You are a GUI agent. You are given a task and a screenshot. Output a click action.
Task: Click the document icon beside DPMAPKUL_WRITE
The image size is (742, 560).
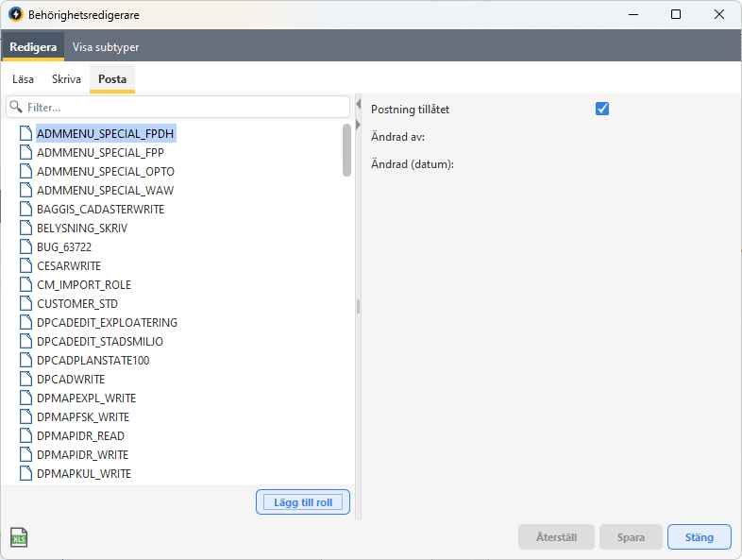(26, 473)
